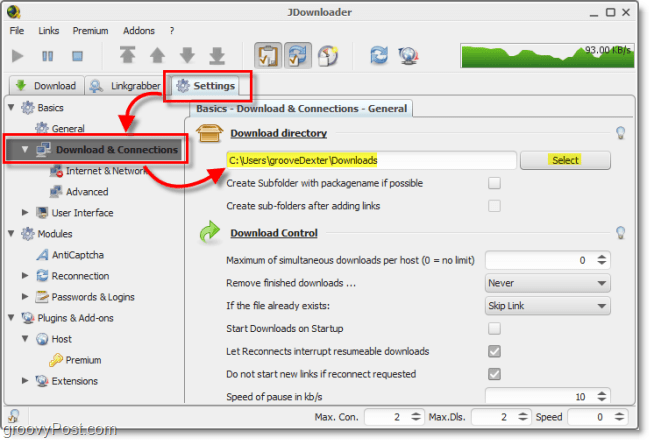Image resolution: width=649 pixels, height=440 pixels.
Task: Collapse the Modules tree node
Action: (x=12, y=233)
